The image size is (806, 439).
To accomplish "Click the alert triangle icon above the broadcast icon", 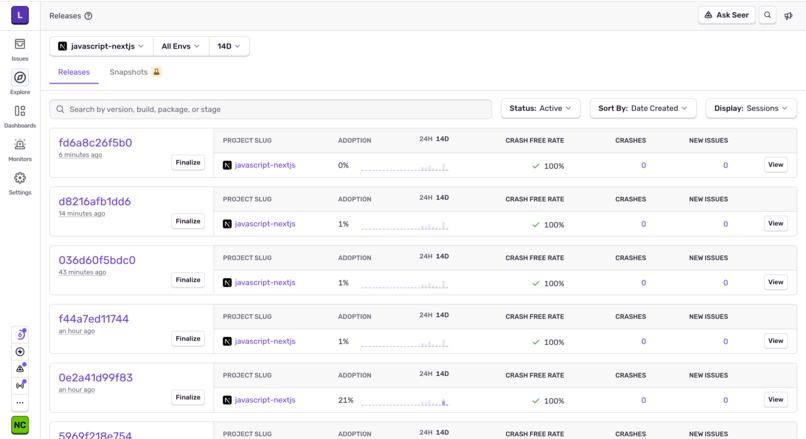I will click(20, 369).
